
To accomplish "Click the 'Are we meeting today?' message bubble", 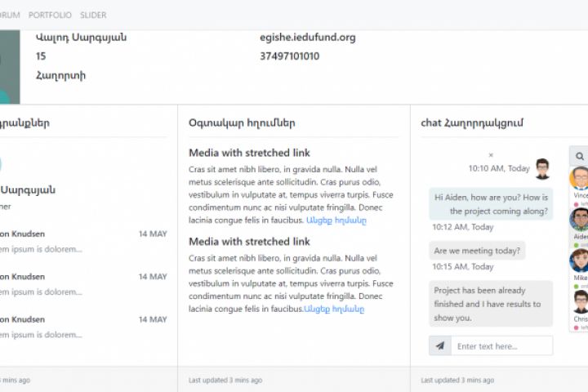I will coord(477,251).
